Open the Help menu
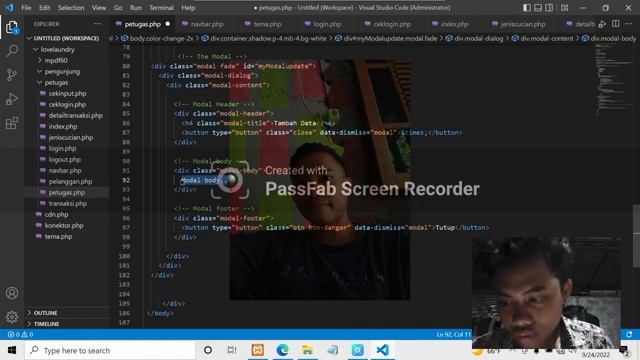 [188, 8]
